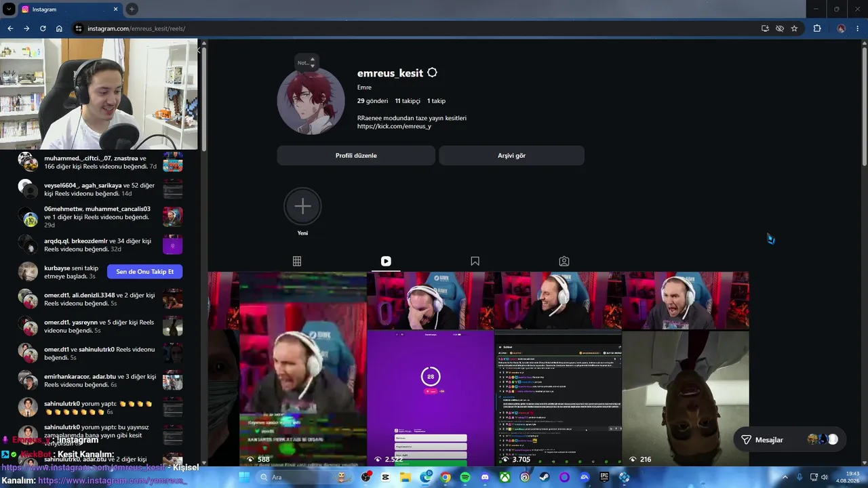Image resolution: width=868 pixels, height=488 pixels.
Task: Open the volume control in system tray
Action: pos(825,477)
